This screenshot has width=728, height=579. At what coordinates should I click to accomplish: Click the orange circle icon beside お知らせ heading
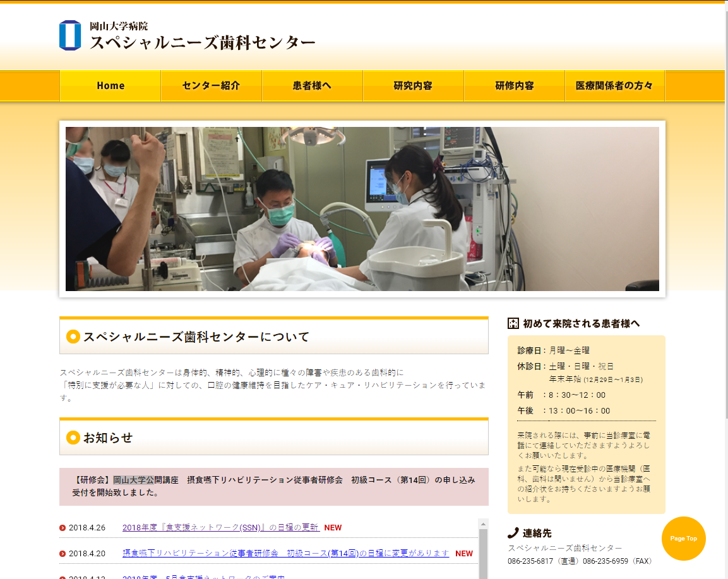73,438
